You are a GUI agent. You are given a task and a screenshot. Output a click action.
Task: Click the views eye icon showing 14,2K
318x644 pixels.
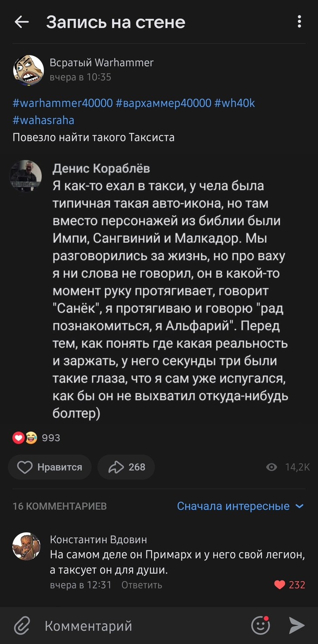tap(271, 467)
